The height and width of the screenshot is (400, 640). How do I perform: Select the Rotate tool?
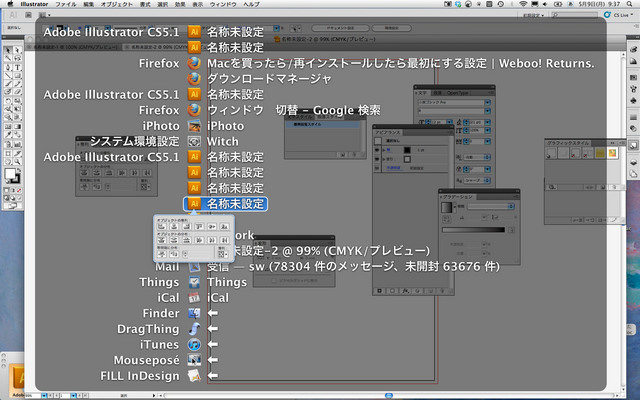pyautogui.click(x=8, y=101)
